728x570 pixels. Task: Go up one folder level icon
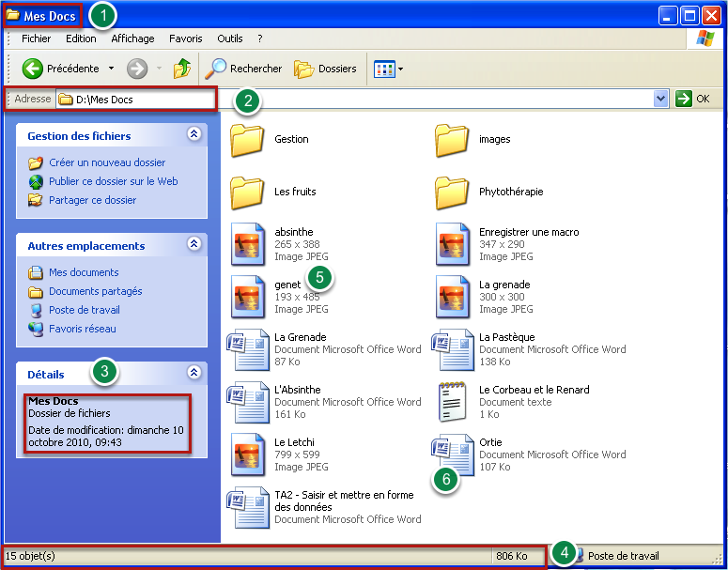tap(182, 69)
